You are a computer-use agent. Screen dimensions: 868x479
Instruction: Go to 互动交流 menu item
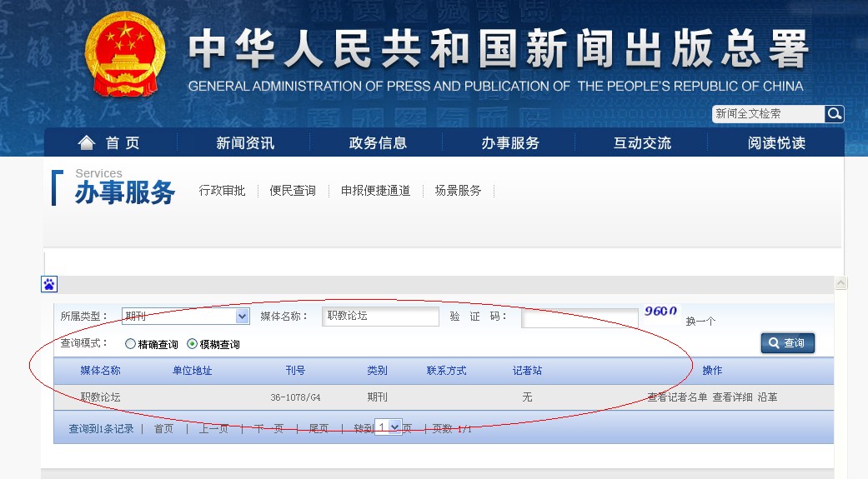(642, 143)
